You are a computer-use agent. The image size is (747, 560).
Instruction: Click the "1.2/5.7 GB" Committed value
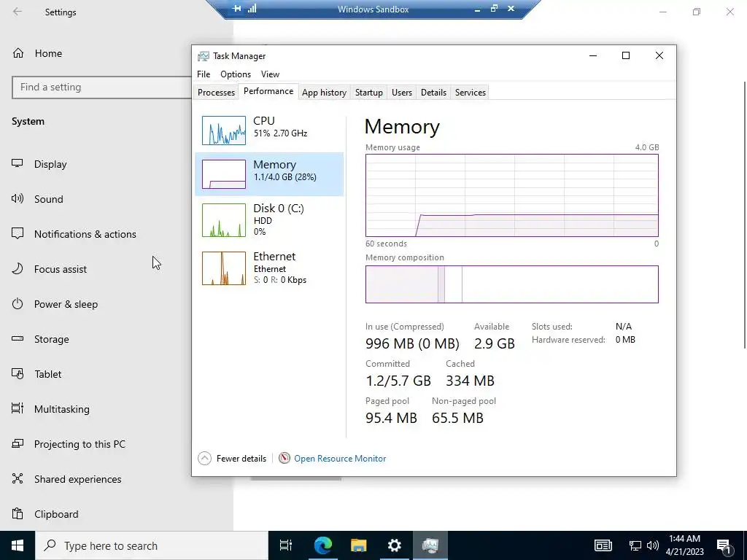(x=398, y=381)
